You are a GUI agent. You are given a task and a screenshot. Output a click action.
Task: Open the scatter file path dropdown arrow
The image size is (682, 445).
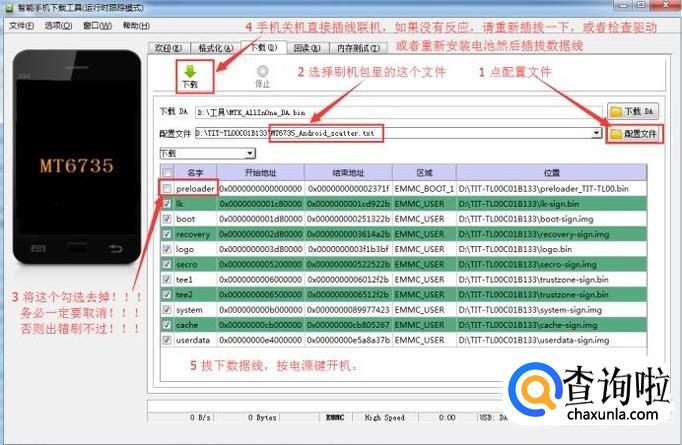pos(596,133)
